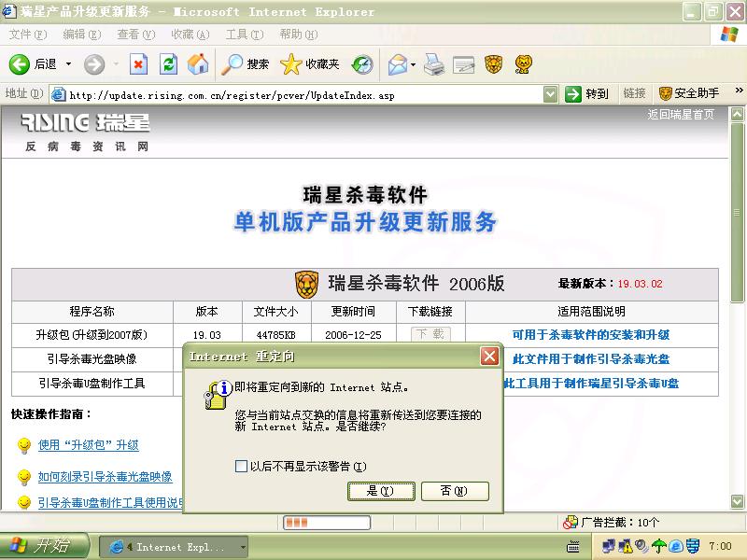
Task: Open the 开始 Start menu button
Action: 44,546
